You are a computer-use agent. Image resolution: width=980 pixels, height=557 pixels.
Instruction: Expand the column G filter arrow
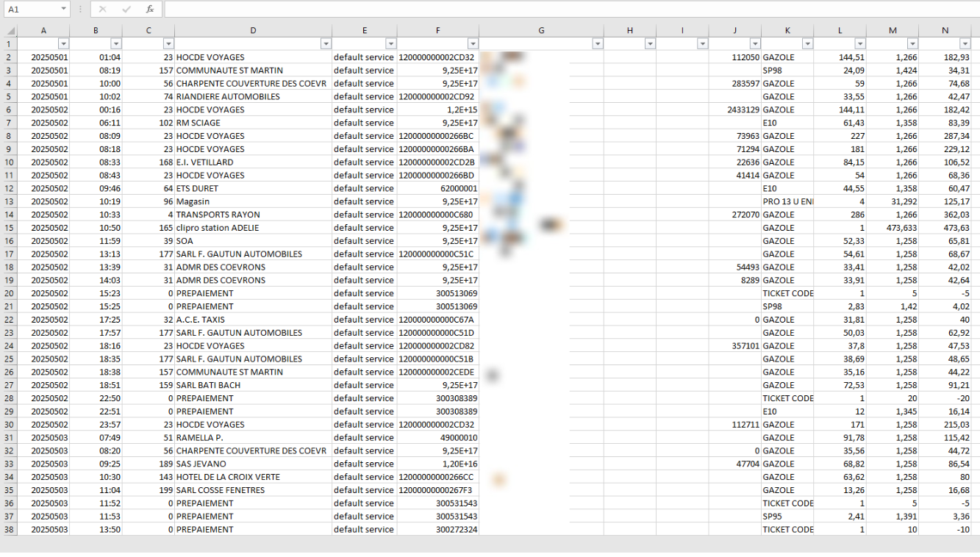pyautogui.click(x=597, y=44)
